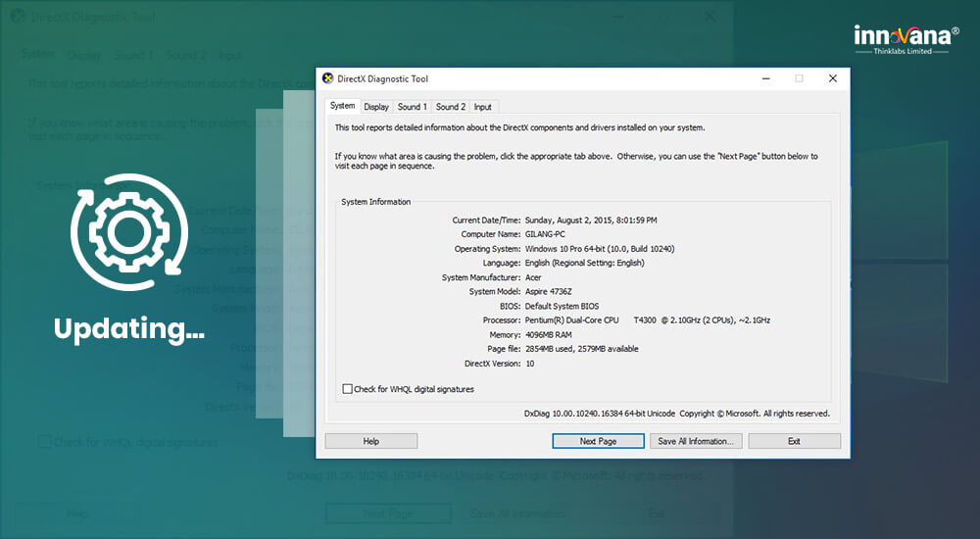Image resolution: width=980 pixels, height=539 pixels.
Task: Go to the Input tab
Action: tap(482, 107)
